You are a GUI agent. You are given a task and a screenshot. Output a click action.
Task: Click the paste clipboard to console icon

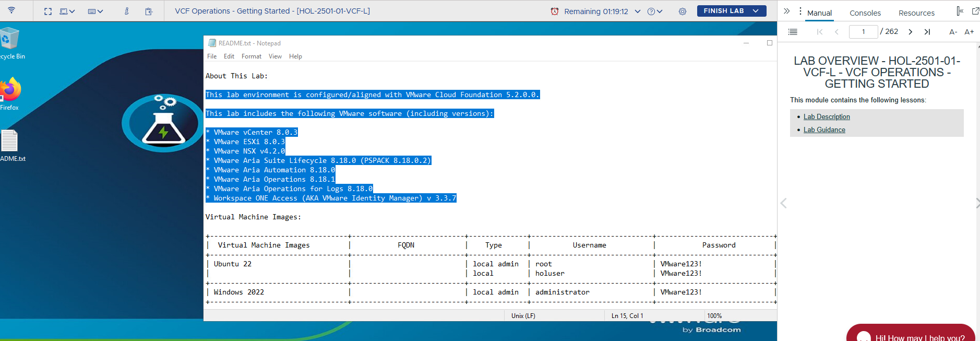click(x=149, y=11)
